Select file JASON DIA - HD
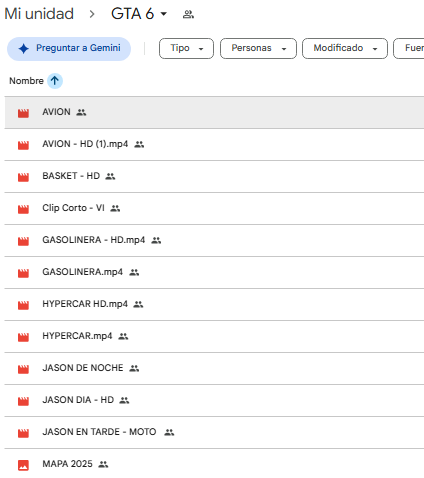This screenshot has height=478, width=424. pyautogui.click(x=214, y=401)
